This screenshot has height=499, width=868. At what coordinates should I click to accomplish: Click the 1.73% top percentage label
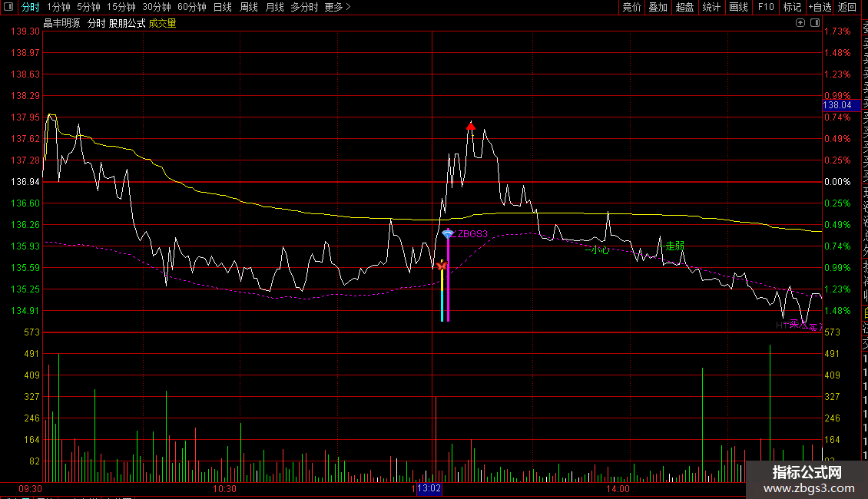837,31
